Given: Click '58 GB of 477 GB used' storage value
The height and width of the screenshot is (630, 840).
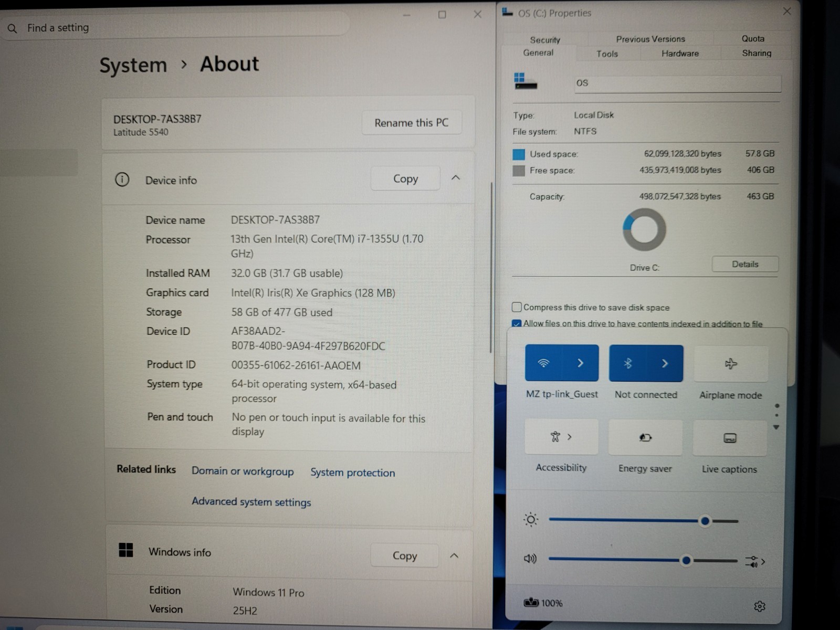Looking at the screenshot, I should tap(282, 312).
